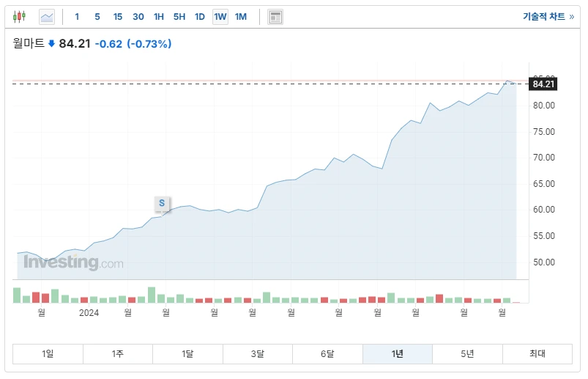Click the 70.00 price axis label
This screenshot has width=588, height=379.
(x=544, y=158)
